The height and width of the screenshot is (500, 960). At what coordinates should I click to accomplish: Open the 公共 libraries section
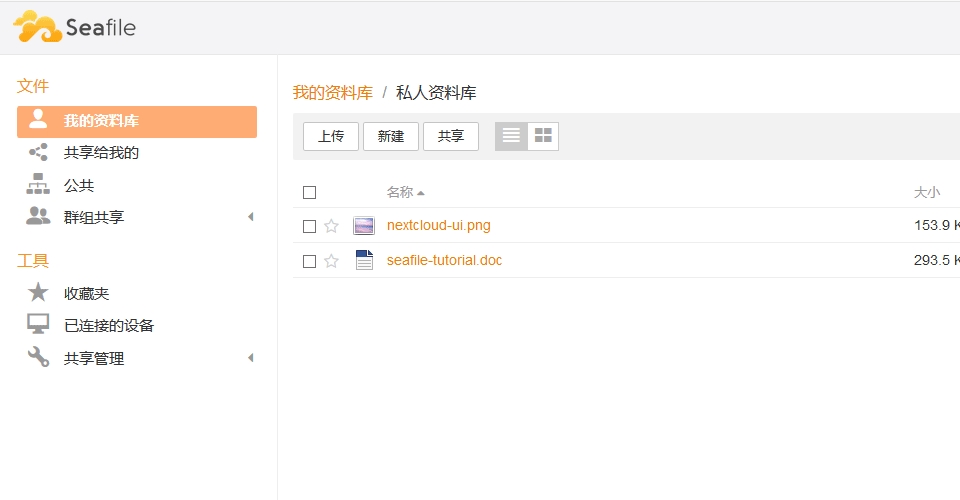[x=79, y=185]
